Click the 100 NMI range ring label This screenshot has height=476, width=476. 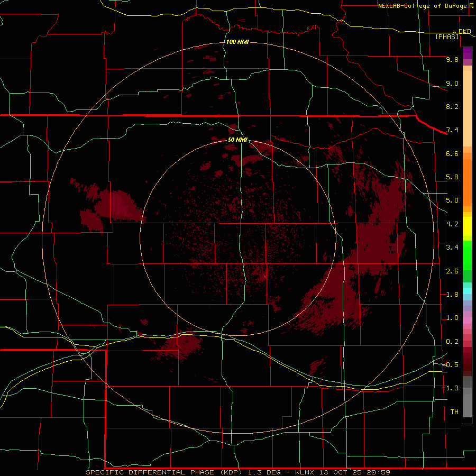click(x=237, y=42)
